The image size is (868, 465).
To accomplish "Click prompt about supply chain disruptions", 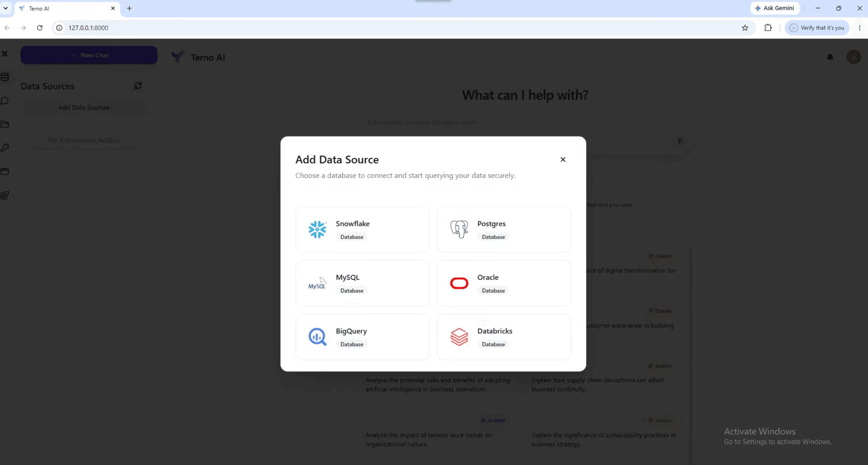I will (x=597, y=384).
